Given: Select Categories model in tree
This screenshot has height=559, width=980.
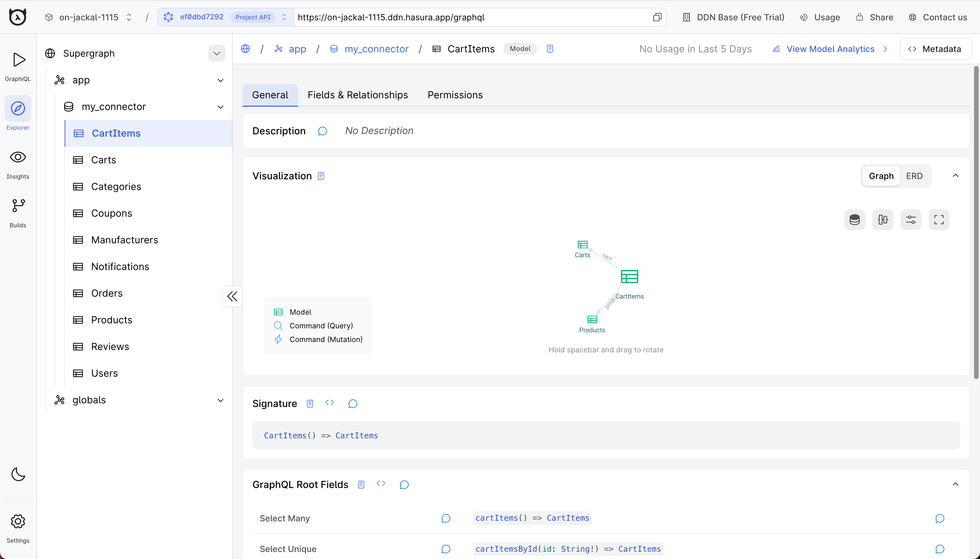Looking at the screenshot, I should 149,187.
